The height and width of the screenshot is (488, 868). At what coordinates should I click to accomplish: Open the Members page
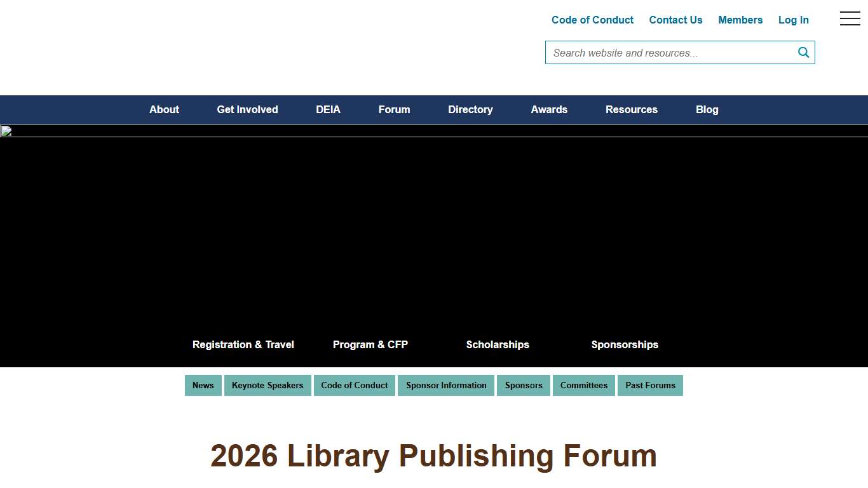[x=740, y=20]
